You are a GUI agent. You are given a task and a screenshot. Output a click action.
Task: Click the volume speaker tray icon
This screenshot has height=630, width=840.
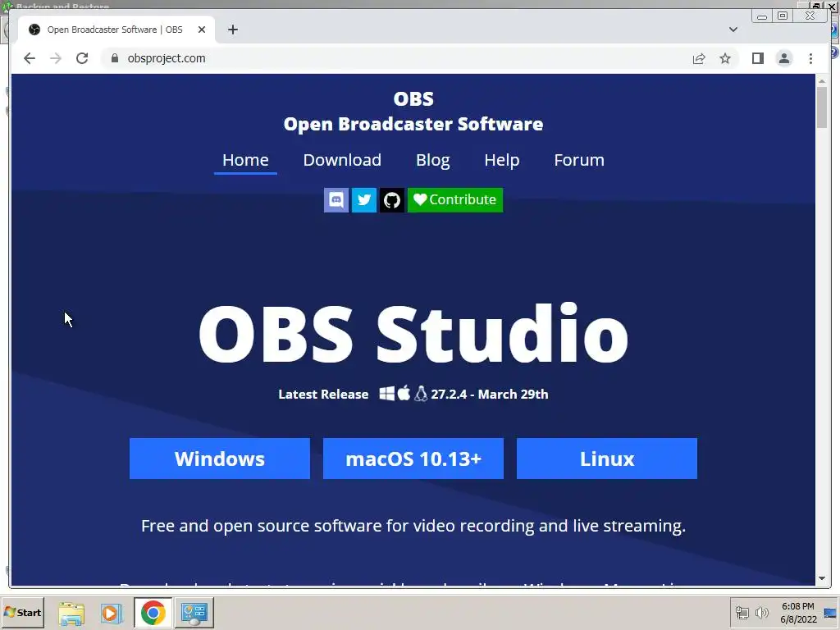(761, 612)
